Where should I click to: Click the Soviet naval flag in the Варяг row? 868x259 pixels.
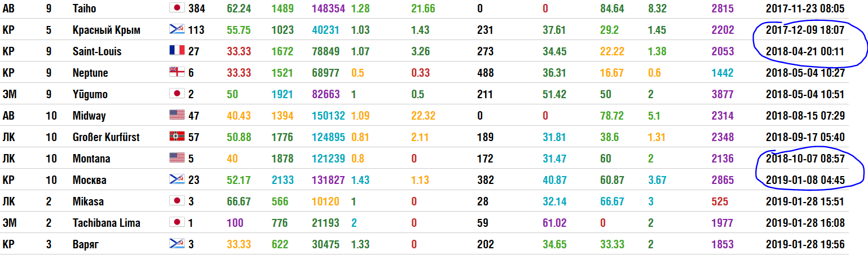coord(177,244)
